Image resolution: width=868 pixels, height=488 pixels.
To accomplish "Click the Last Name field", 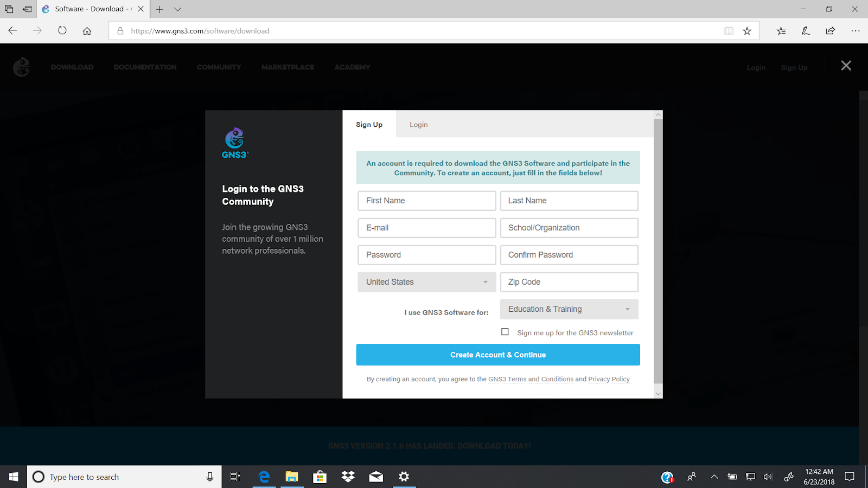I will point(569,201).
